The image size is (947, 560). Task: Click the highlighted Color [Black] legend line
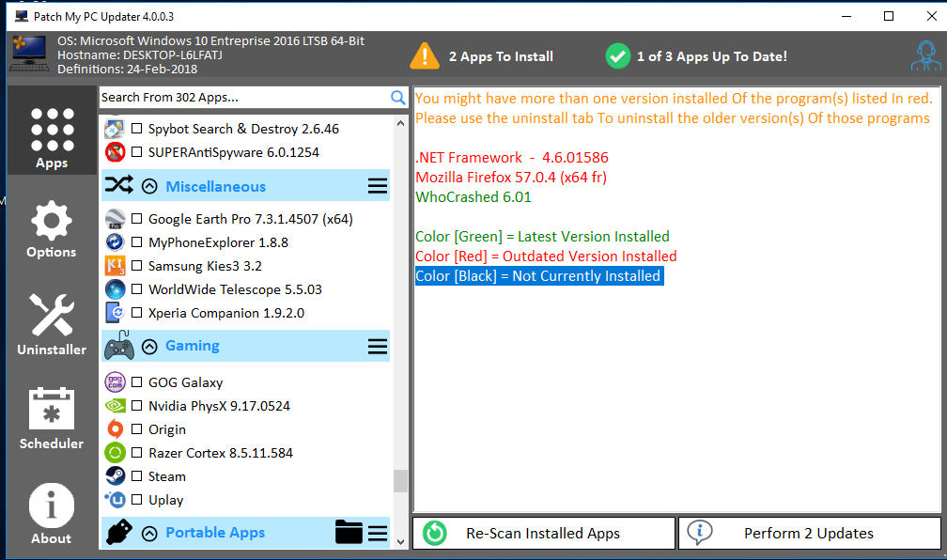[x=539, y=276]
